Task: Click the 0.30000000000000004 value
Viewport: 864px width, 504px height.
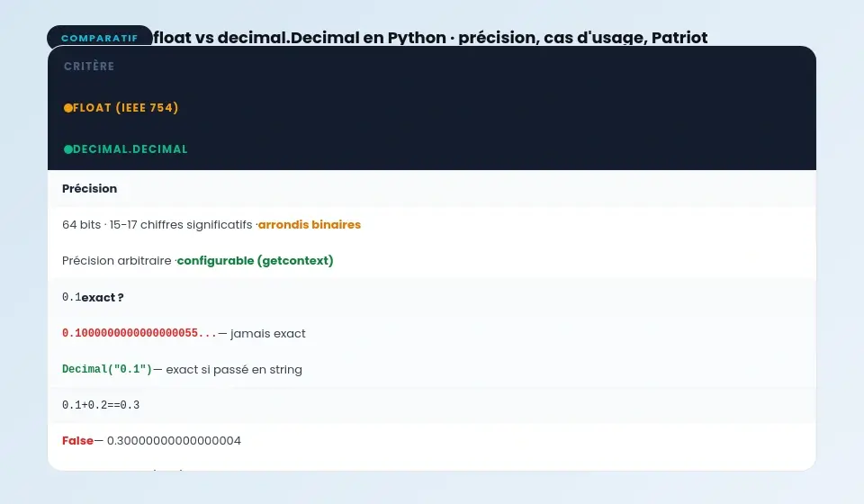Action: [174, 441]
